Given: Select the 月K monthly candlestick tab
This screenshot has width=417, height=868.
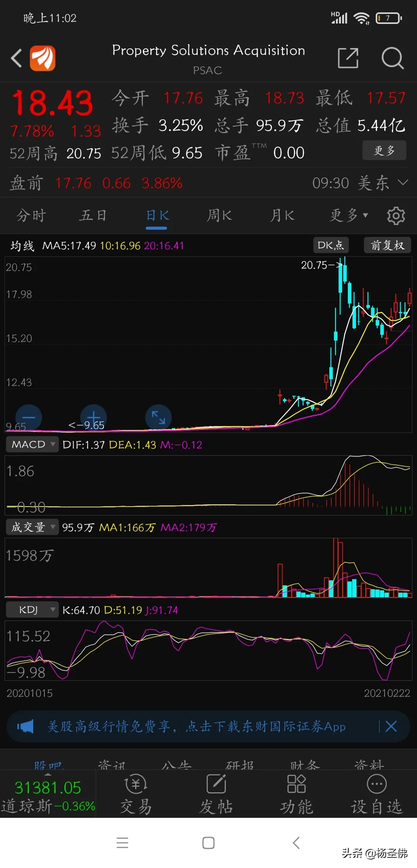Looking at the screenshot, I should [282, 215].
